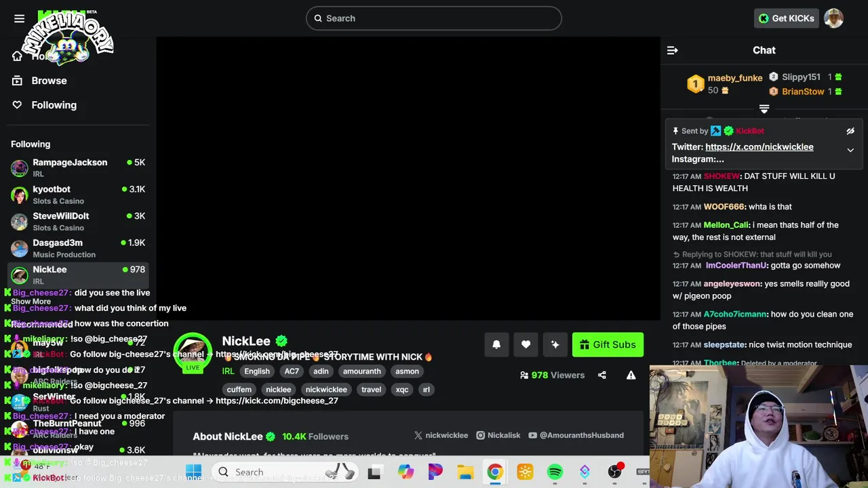The image size is (868, 488).
Task: Click username sleepstate in chat
Action: [725, 345]
